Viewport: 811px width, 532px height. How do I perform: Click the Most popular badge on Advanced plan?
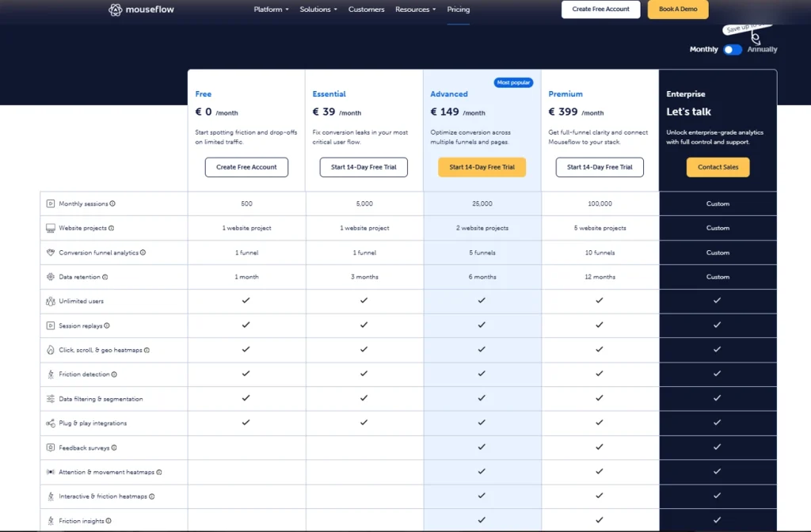tap(513, 82)
